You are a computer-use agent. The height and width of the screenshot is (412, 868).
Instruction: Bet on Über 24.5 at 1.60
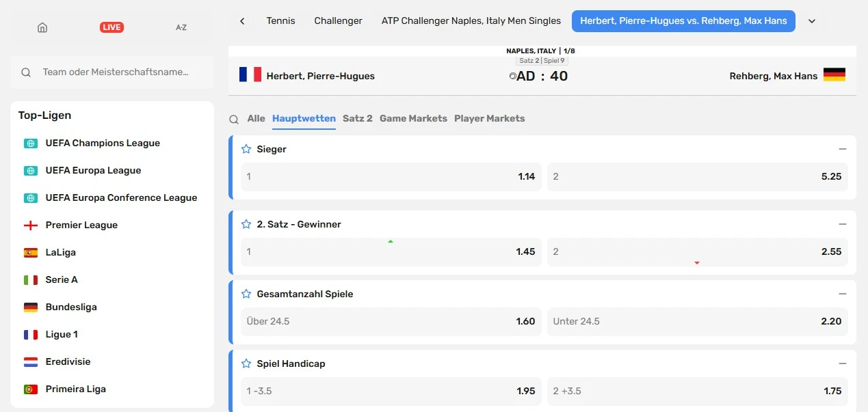391,321
